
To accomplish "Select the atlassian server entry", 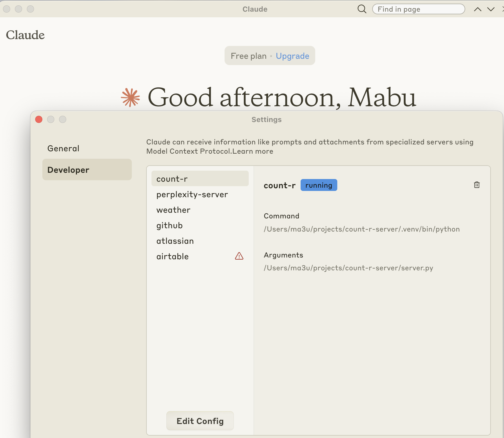I will (x=200, y=241).
